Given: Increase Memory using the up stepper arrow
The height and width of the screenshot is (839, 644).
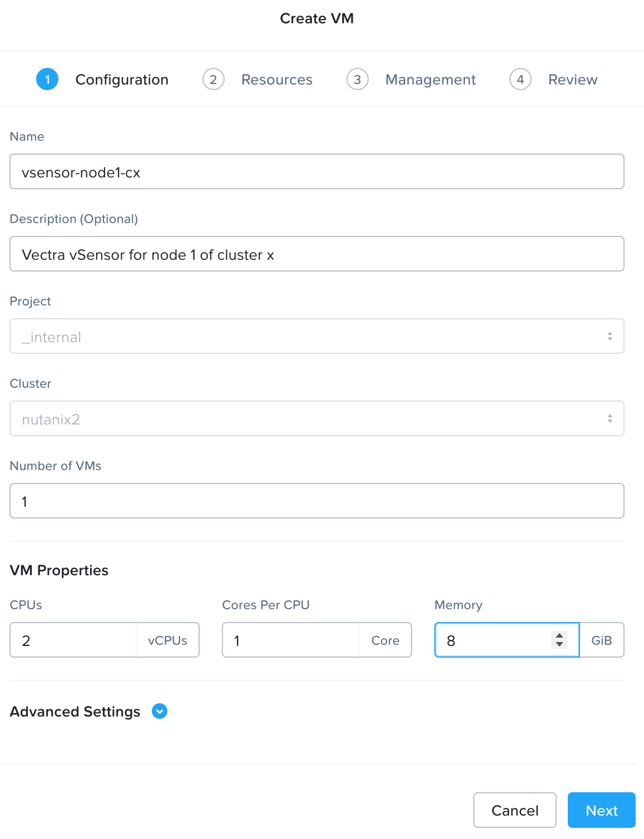Looking at the screenshot, I should (x=559, y=635).
